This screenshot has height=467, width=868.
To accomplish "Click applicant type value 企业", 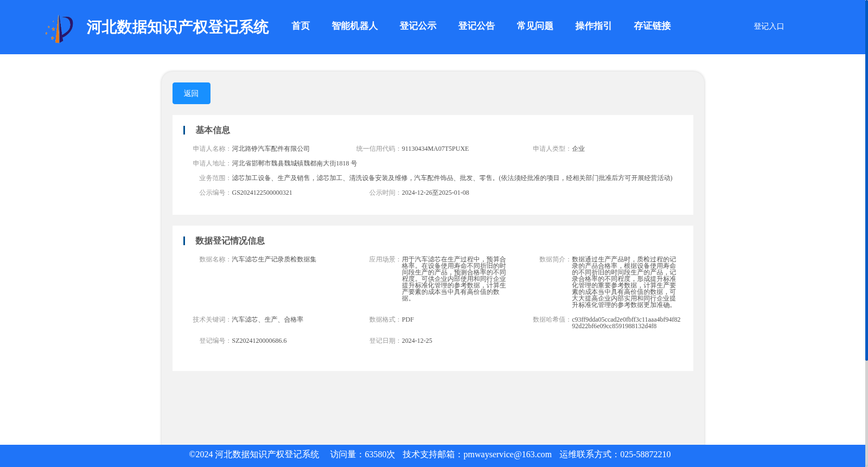I will point(578,149).
